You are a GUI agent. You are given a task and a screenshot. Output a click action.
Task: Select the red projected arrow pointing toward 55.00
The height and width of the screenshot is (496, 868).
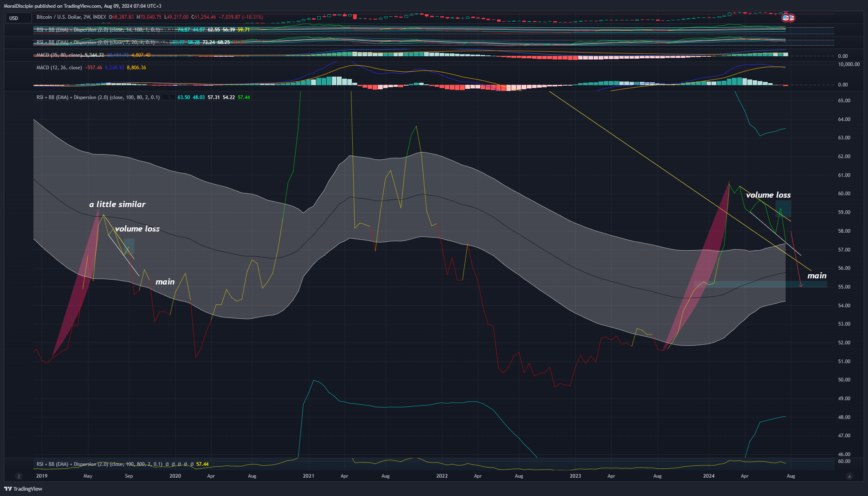pyautogui.click(x=796, y=259)
